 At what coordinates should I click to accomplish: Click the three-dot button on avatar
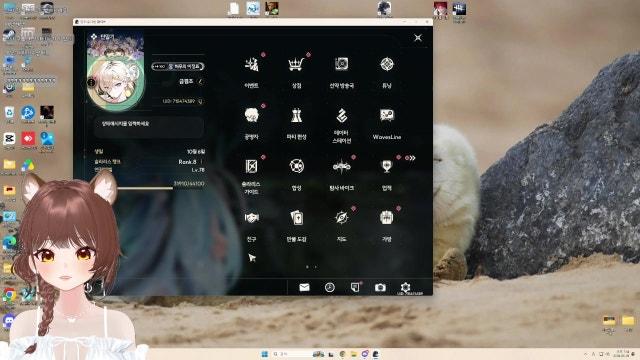[x=91, y=82]
